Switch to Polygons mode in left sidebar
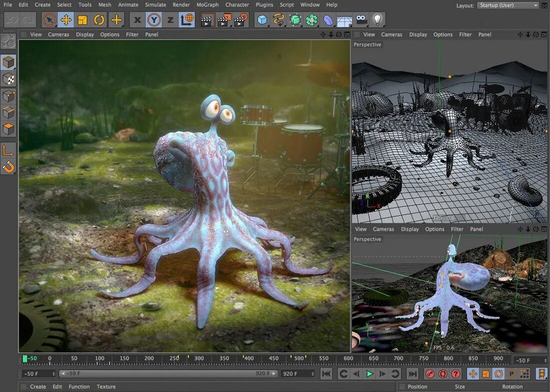The height and width of the screenshot is (392, 550). point(8,129)
